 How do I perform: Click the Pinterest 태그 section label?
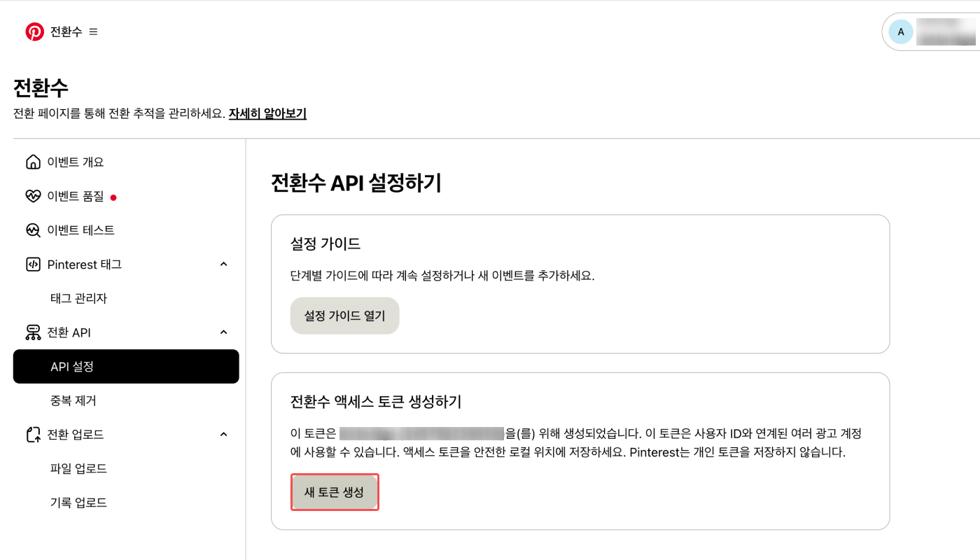click(x=85, y=264)
